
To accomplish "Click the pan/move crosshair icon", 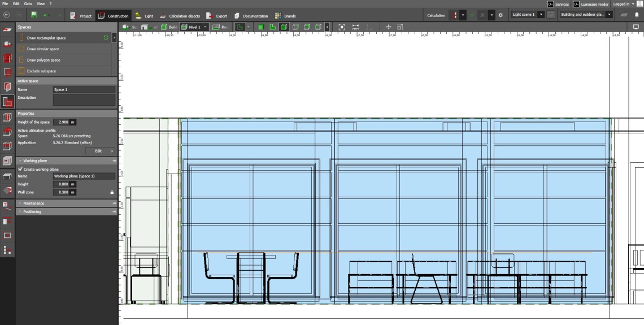I will [x=388, y=27].
